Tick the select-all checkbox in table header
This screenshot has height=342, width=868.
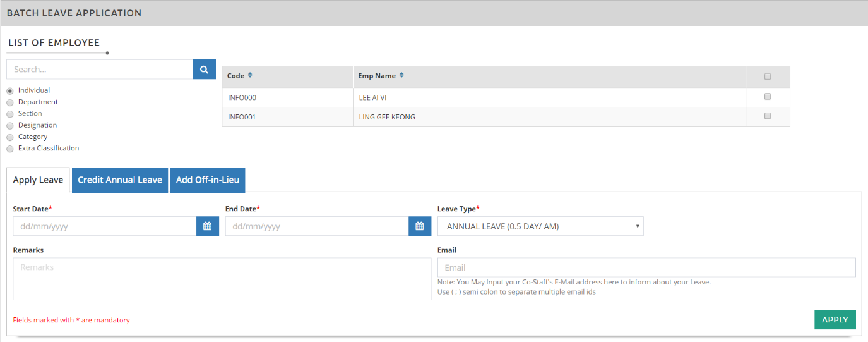(x=768, y=76)
